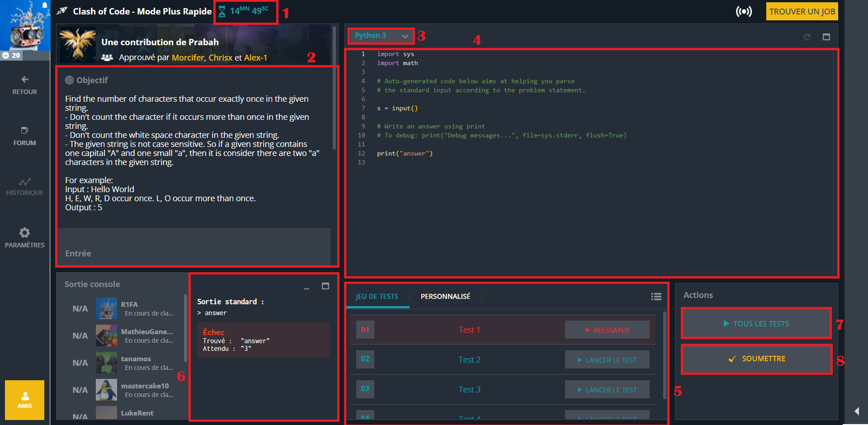The height and width of the screenshot is (425, 868).
Task: Maximize the code editor panel
Action: pyautogui.click(x=826, y=37)
